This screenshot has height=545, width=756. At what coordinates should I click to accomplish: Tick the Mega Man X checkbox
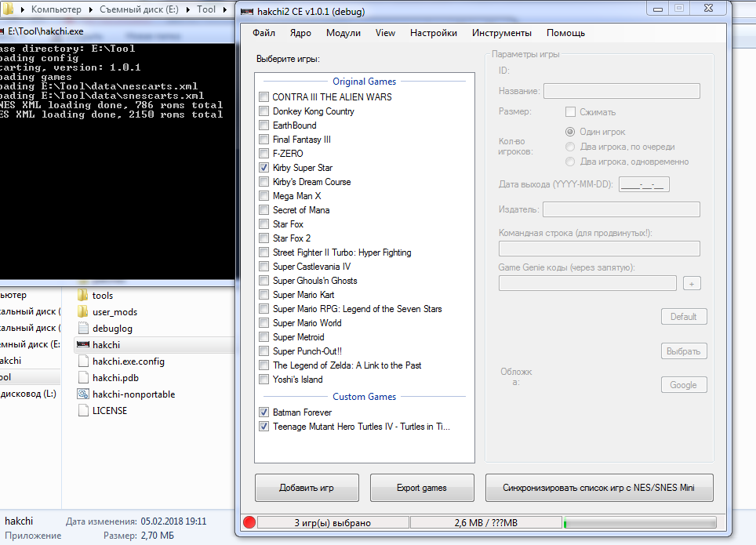click(x=264, y=196)
